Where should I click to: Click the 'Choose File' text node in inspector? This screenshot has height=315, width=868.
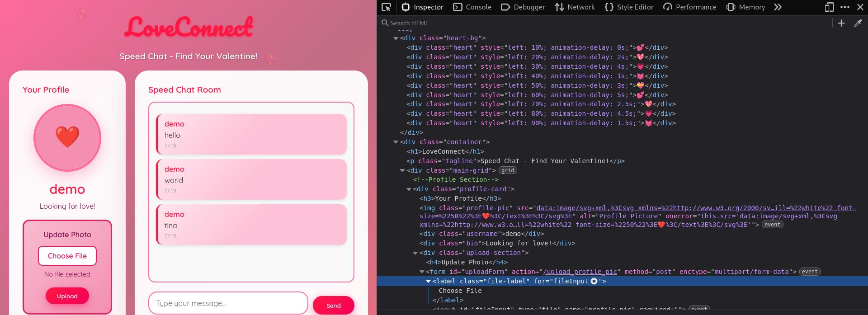point(460,291)
